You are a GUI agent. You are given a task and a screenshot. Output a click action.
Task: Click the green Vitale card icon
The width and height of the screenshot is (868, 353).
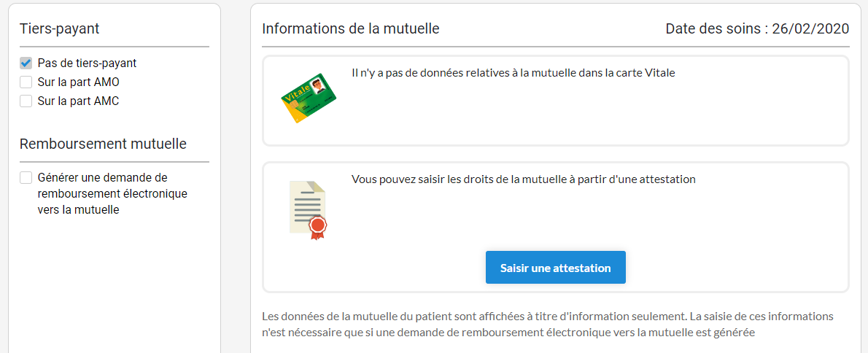coord(308,98)
